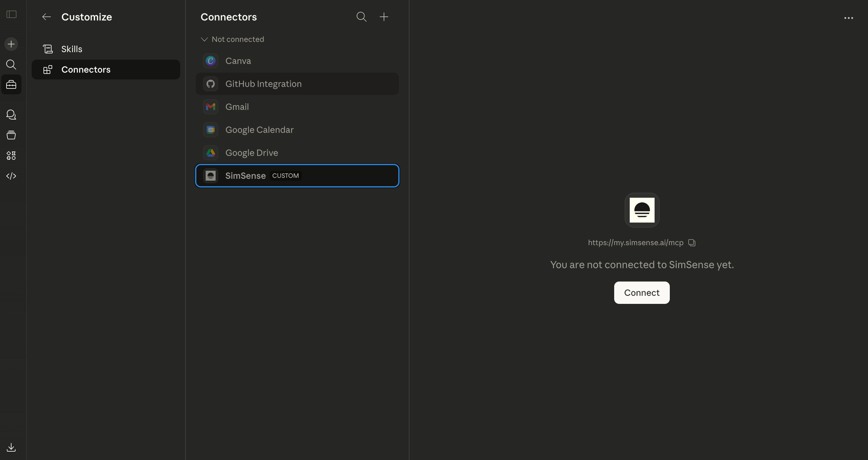
Task: Click the https://my.simsense.ai/mcp URL text
Action: [x=636, y=243]
